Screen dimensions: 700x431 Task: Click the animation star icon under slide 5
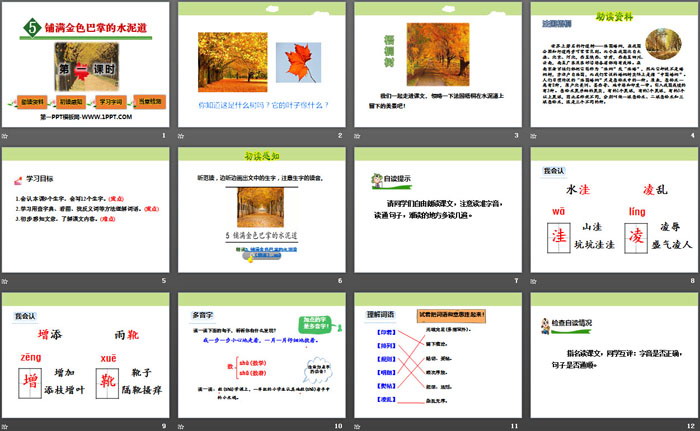coord(5,281)
